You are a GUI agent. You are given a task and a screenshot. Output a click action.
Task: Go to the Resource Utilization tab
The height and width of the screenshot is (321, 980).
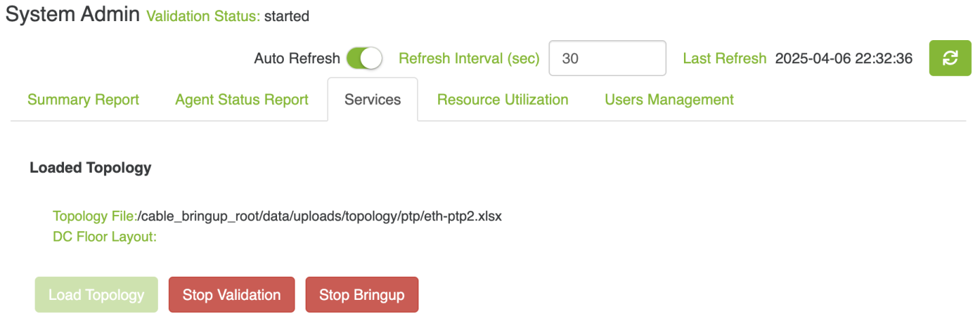point(502,100)
